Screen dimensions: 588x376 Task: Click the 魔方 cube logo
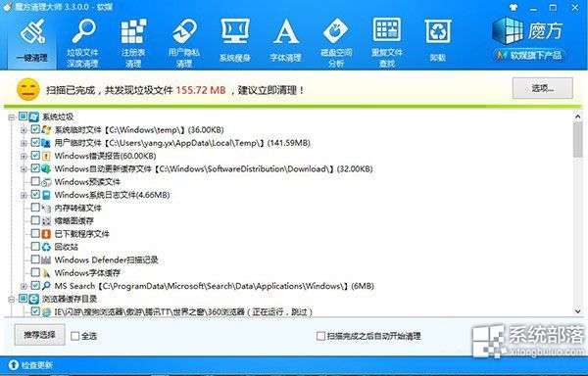[x=508, y=30]
